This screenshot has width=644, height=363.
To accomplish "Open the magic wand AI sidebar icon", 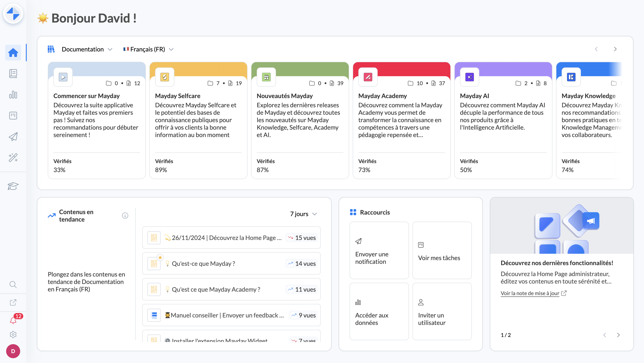I will tap(13, 158).
